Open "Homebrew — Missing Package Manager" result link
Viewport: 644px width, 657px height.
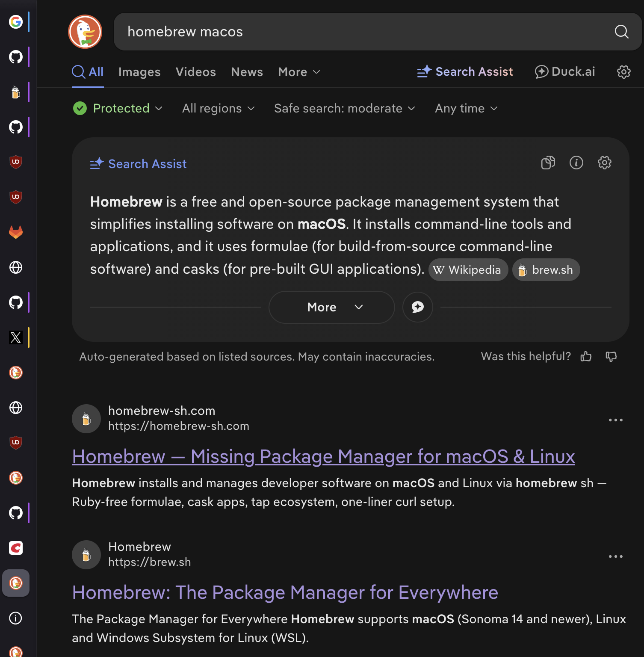coord(323,456)
